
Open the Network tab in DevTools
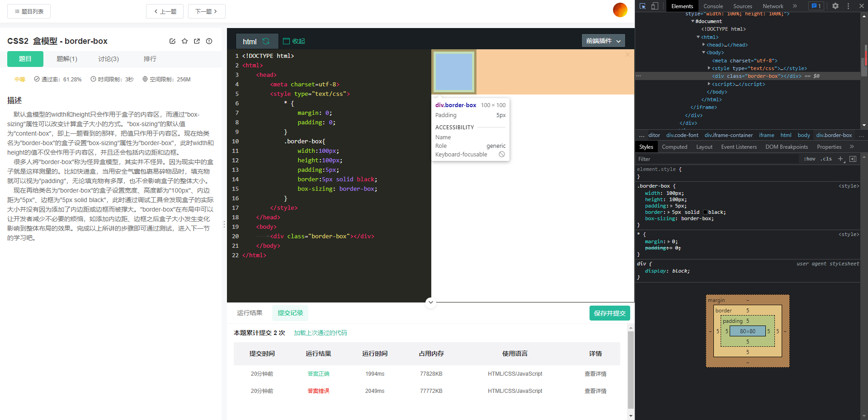[773, 6]
